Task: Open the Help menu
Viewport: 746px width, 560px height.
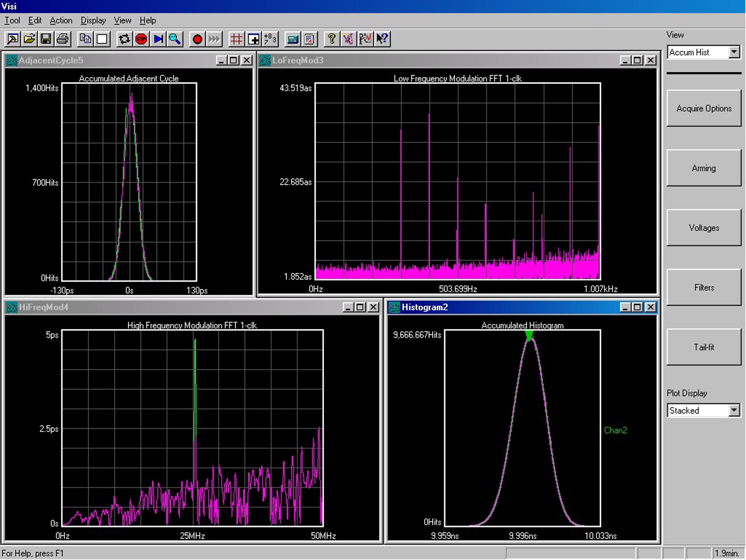Action: (x=148, y=20)
